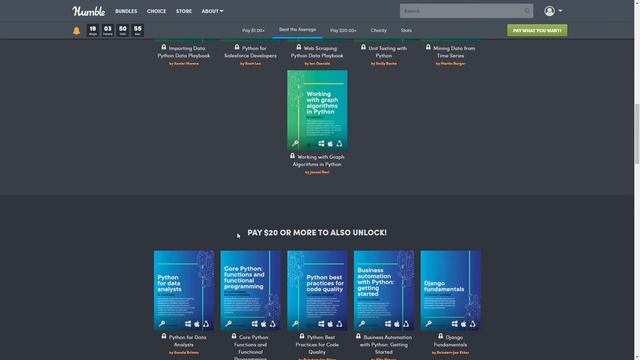Click Linux icon on Python best practices cover
The height and width of the screenshot is (360, 640).
pos(339,324)
